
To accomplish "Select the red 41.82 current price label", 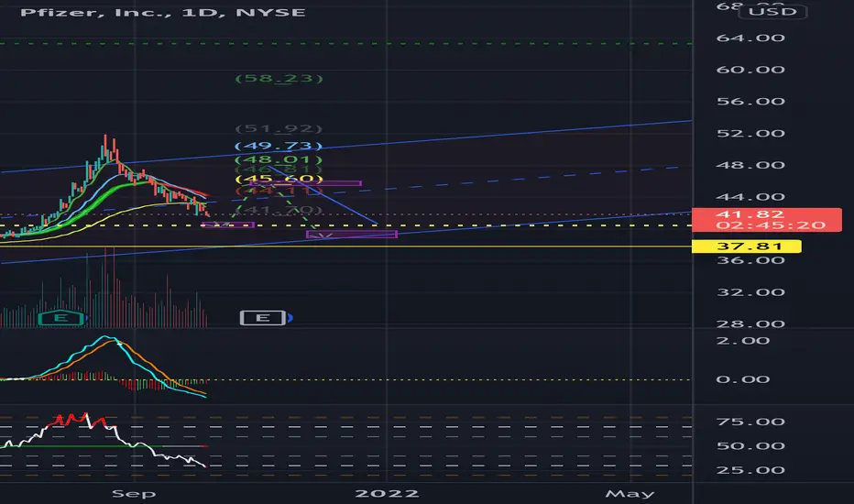I will pyautogui.click(x=767, y=220).
